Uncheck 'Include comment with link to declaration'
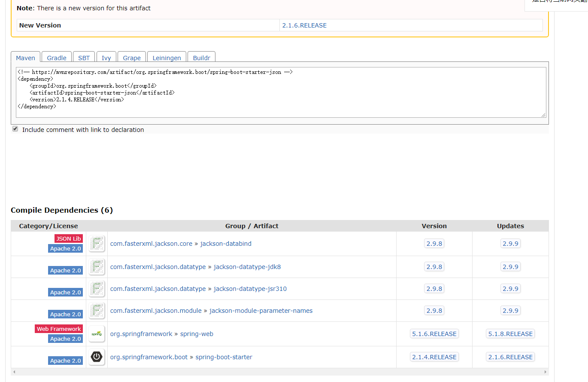The image size is (588, 382). coord(15,128)
